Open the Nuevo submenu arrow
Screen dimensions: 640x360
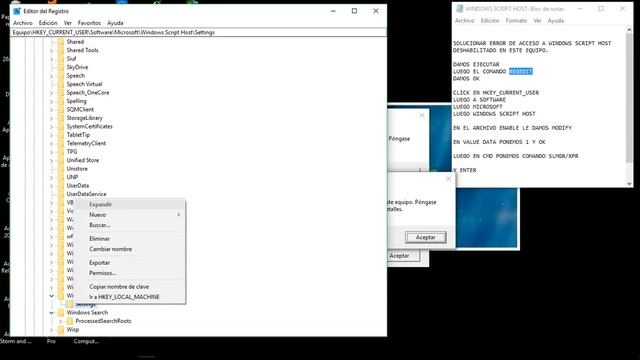tap(178, 215)
